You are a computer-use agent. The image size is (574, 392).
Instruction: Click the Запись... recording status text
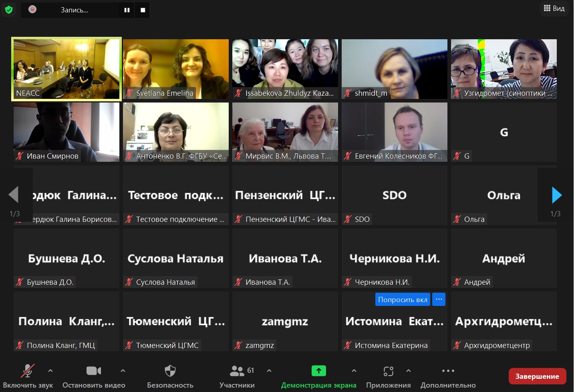pyautogui.click(x=74, y=10)
